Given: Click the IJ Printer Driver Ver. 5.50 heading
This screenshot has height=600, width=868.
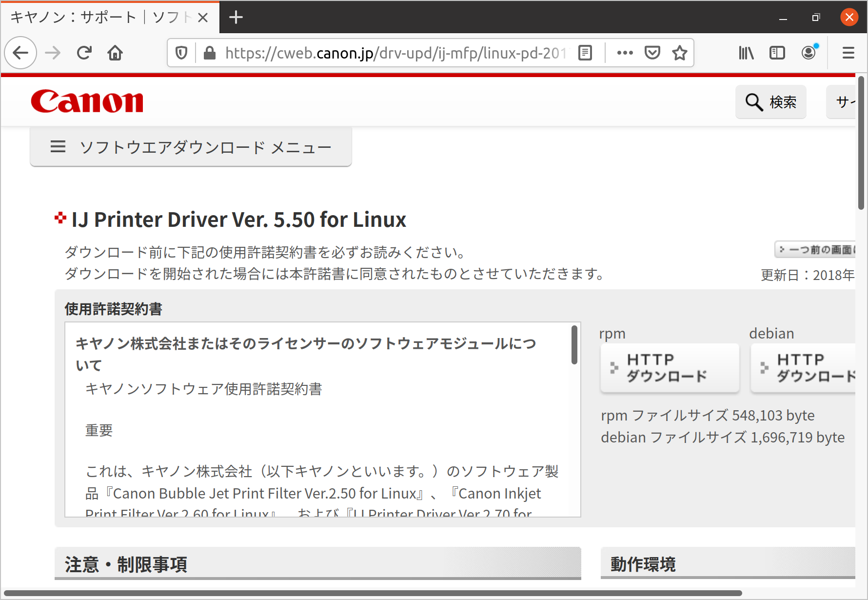Looking at the screenshot, I should (239, 220).
